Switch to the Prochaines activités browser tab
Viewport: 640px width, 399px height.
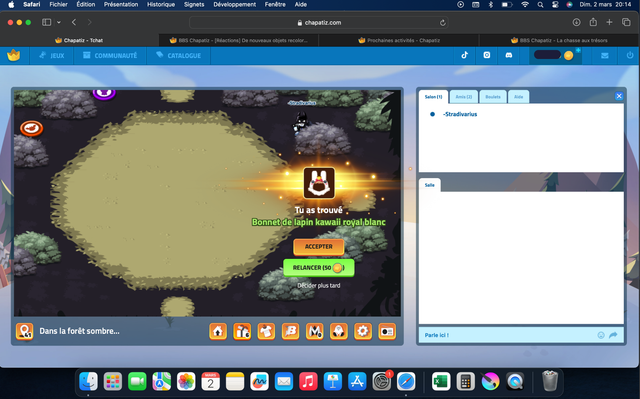click(x=398, y=40)
